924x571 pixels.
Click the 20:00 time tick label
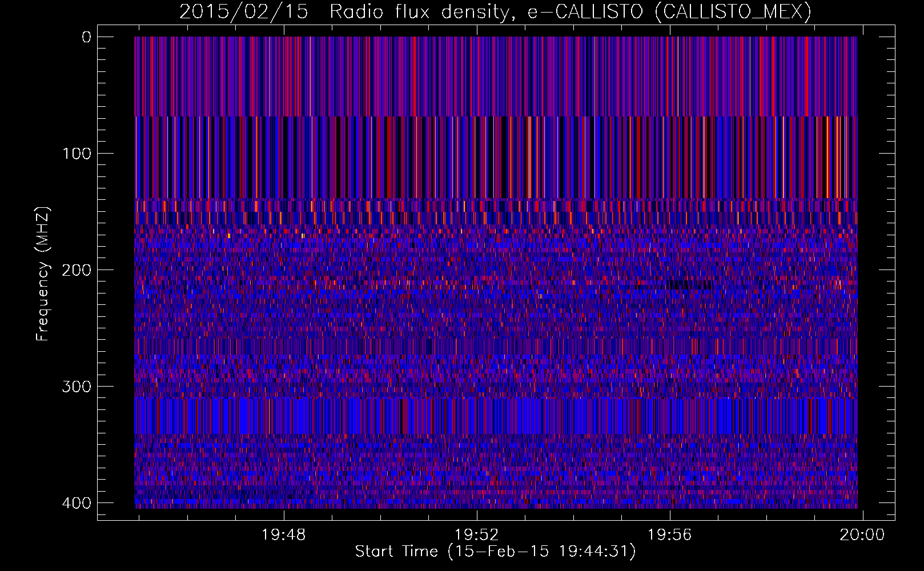862,534
